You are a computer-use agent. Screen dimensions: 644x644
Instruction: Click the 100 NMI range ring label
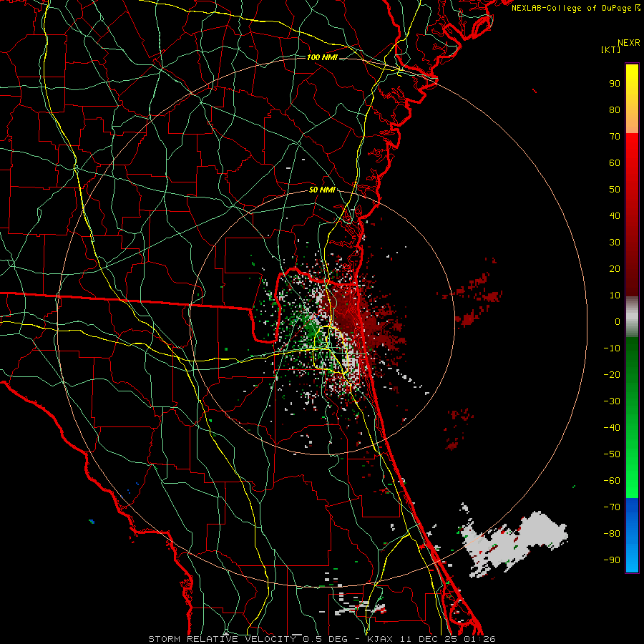[x=321, y=57]
